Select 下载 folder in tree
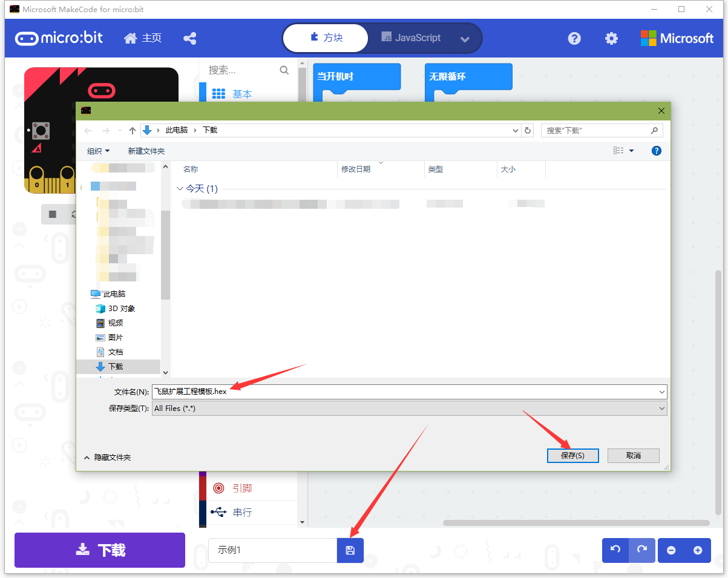 (119, 366)
